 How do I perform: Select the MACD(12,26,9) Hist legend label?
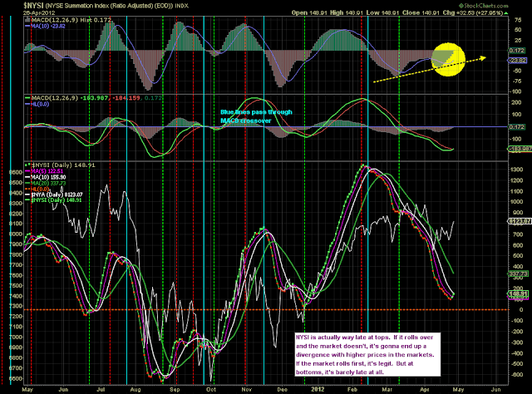tap(68, 20)
